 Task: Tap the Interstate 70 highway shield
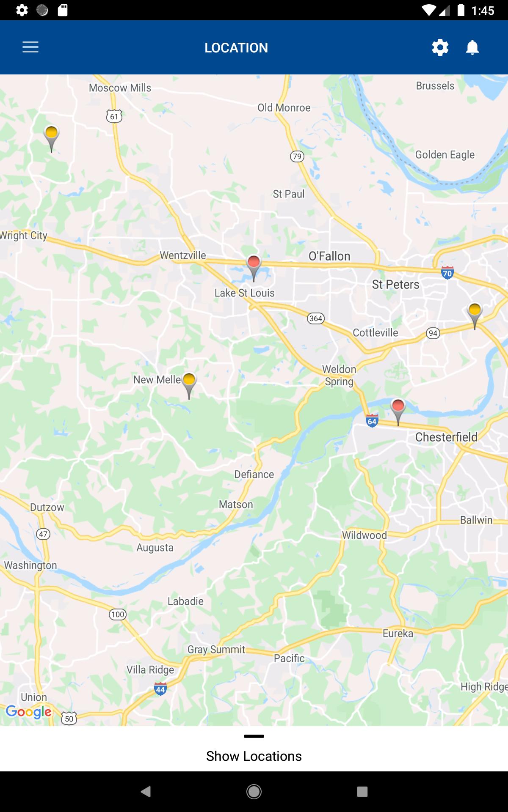[x=447, y=272]
